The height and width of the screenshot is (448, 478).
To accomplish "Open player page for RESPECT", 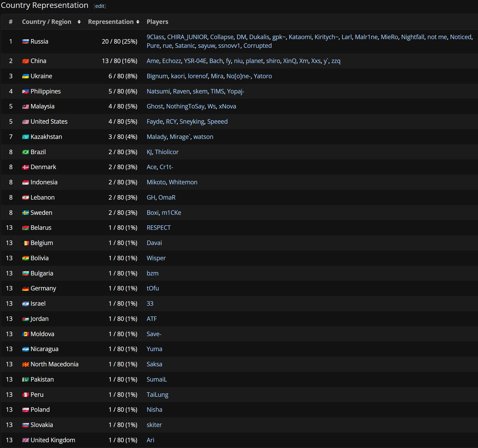I will [x=159, y=228].
